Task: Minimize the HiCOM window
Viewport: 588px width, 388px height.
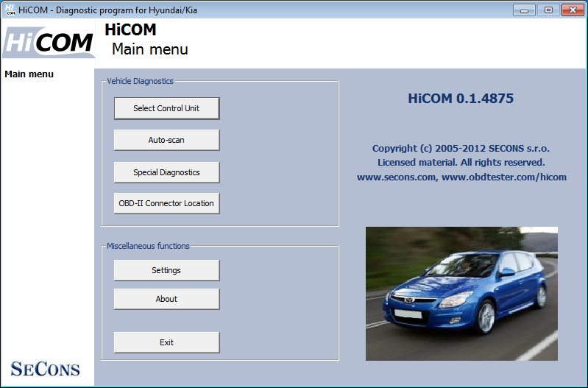Action: (x=524, y=10)
